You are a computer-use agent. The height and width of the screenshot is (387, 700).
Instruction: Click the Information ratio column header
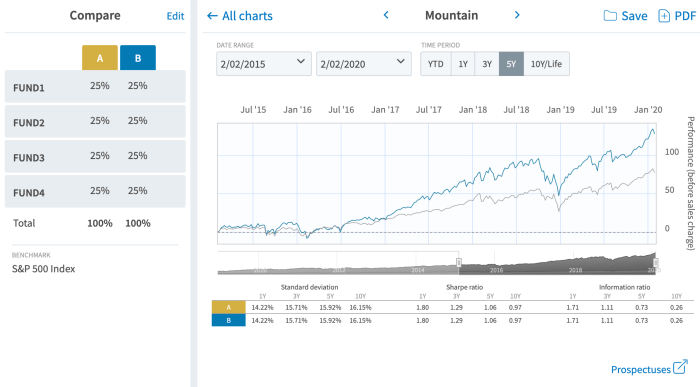tap(625, 287)
